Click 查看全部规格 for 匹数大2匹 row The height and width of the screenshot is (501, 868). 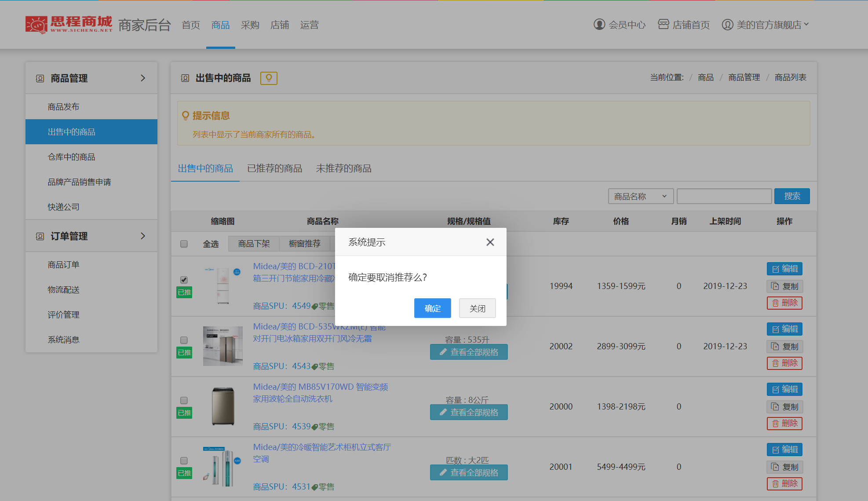469,472
